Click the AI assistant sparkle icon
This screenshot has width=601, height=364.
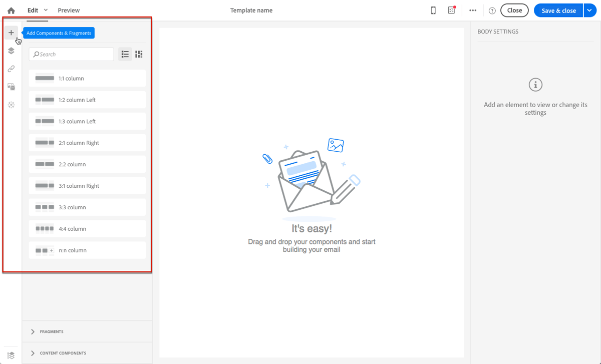pyautogui.click(x=11, y=104)
